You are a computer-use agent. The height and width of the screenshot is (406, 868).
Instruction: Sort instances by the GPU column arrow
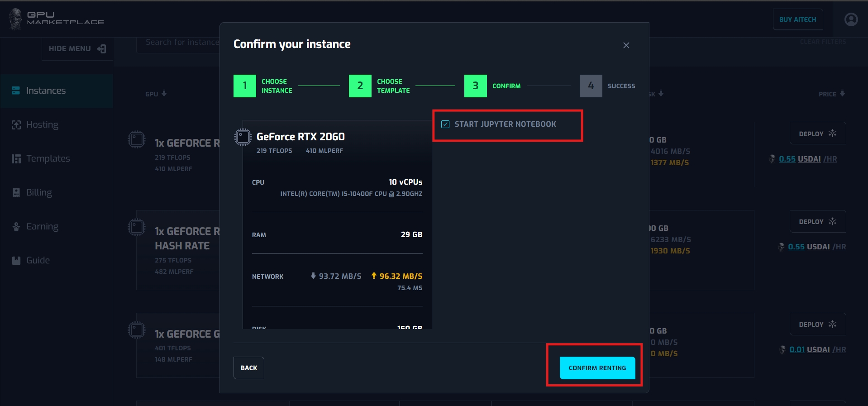[164, 94]
